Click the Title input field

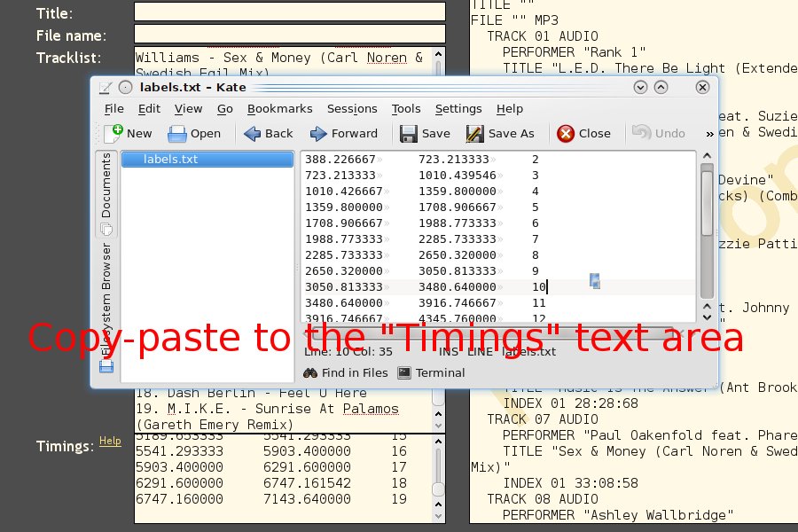pos(290,12)
